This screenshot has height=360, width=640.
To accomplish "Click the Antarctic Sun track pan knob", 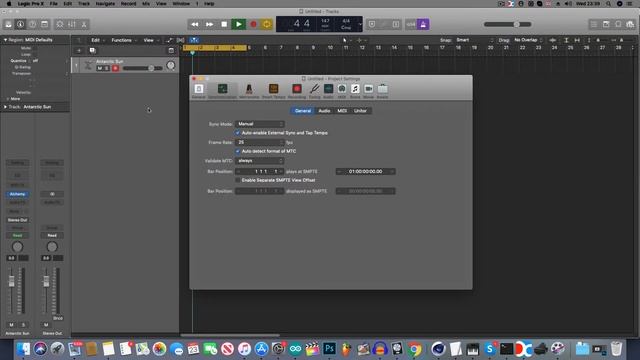I will [171, 65].
